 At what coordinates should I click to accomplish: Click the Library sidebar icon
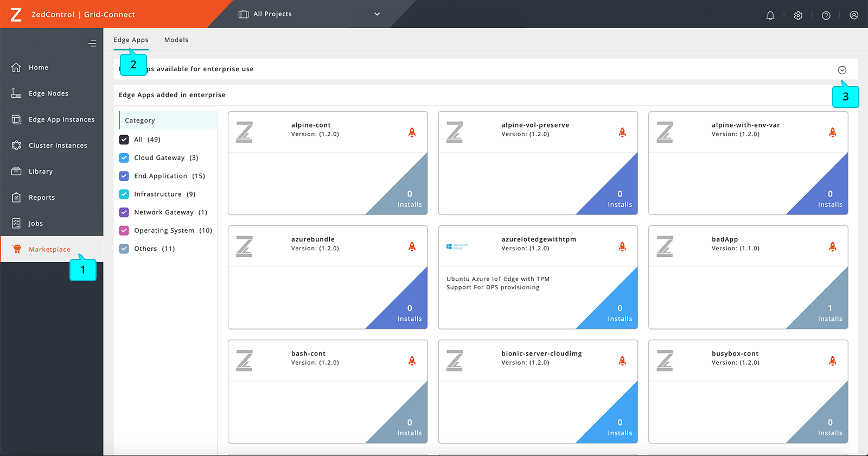coord(16,171)
